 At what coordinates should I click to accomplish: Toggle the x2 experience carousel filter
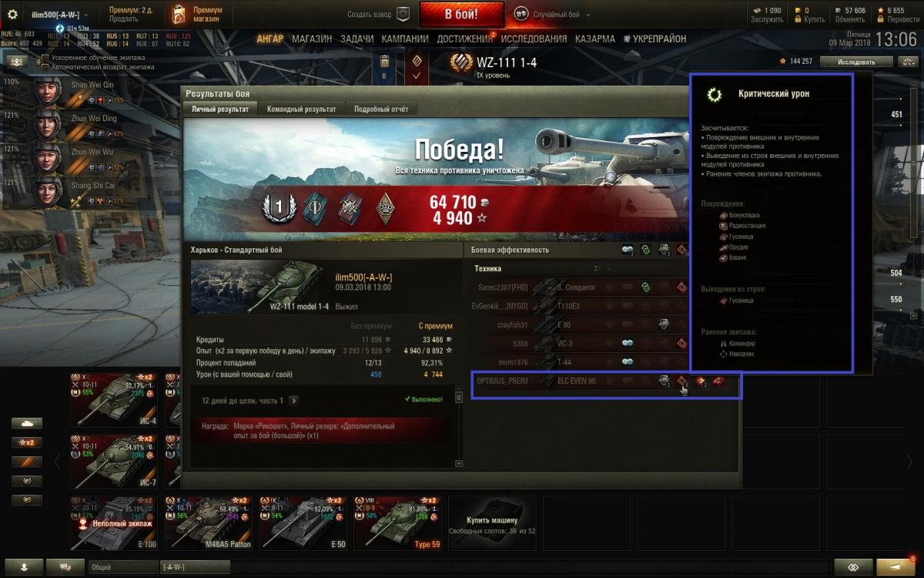26,442
